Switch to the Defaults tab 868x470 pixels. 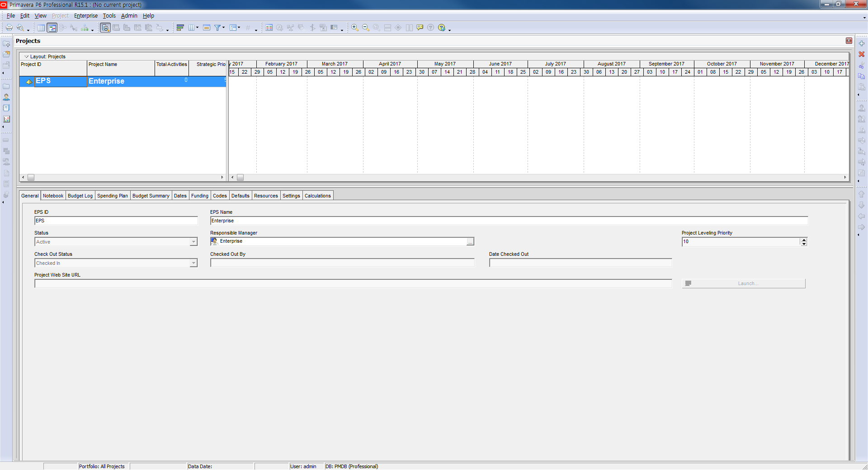tap(241, 196)
